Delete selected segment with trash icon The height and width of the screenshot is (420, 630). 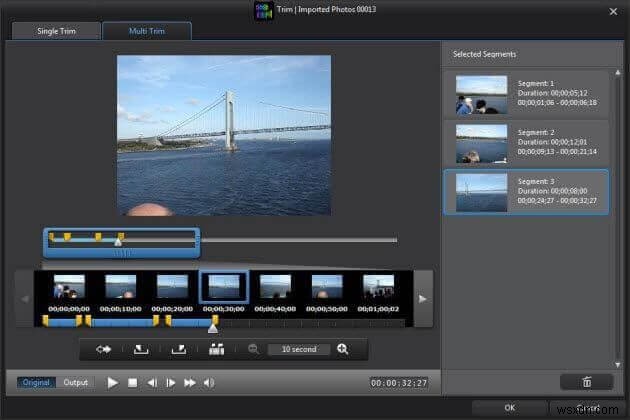click(x=587, y=382)
